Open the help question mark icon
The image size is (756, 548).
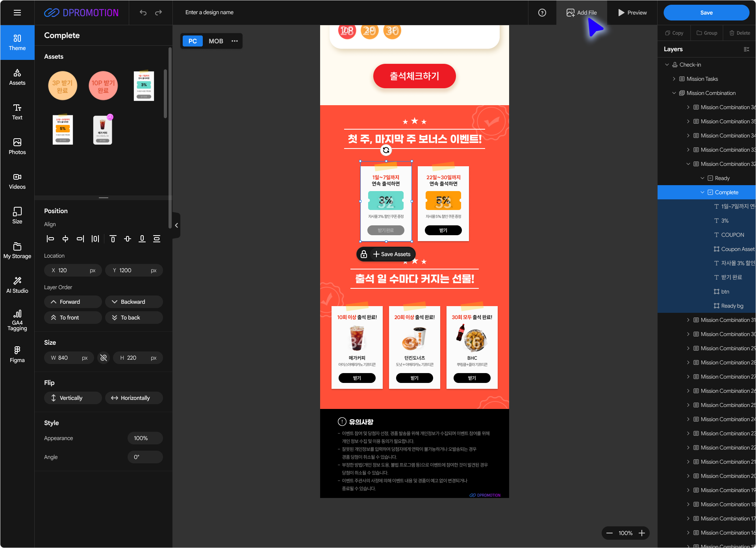coord(542,13)
